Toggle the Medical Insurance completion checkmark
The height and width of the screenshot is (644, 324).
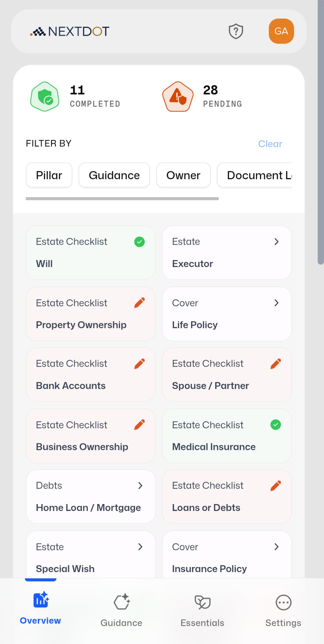(x=276, y=425)
